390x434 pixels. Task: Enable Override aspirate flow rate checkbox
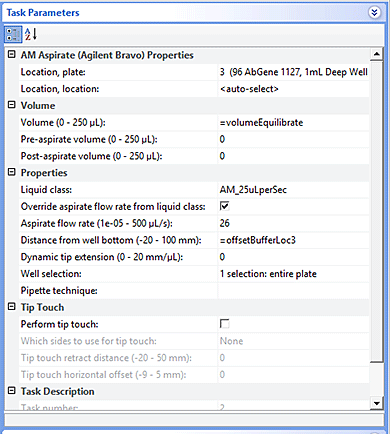(x=224, y=206)
